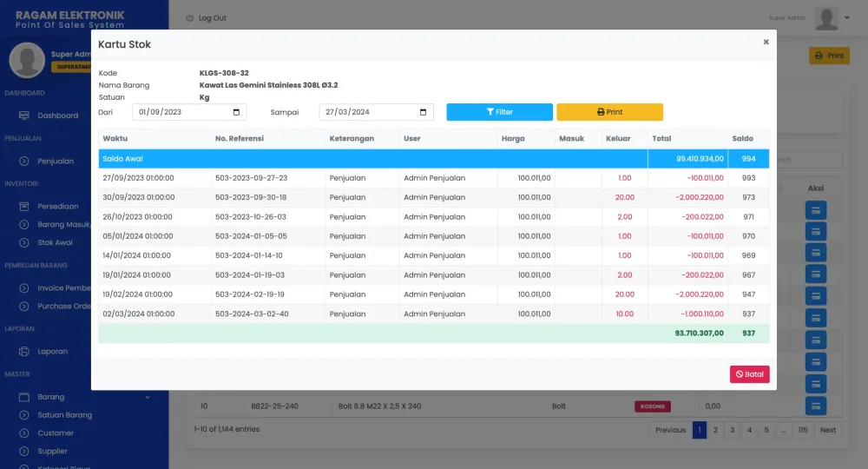The height and width of the screenshot is (469, 868).
Task: Open the Dari date field calendar icon
Action: (x=236, y=112)
